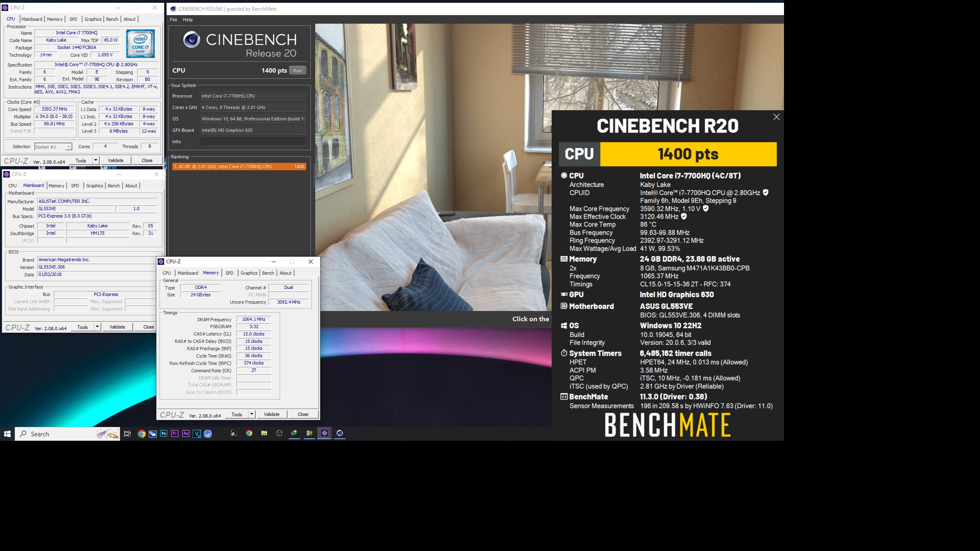Switch to Mainboard tab in CPU-Z CPU window
The height and width of the screenshot is (551, 980).
pyautogui.click(x=32, y=19)
